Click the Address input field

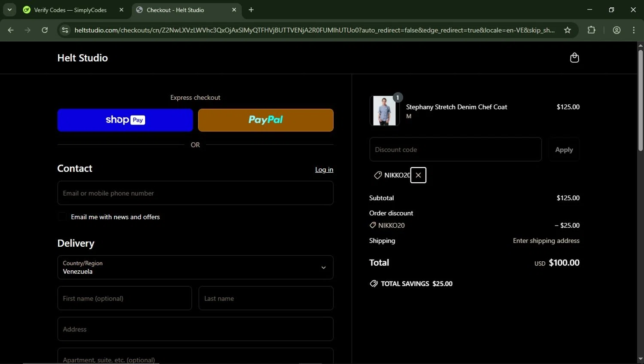(x=195, y=329)
